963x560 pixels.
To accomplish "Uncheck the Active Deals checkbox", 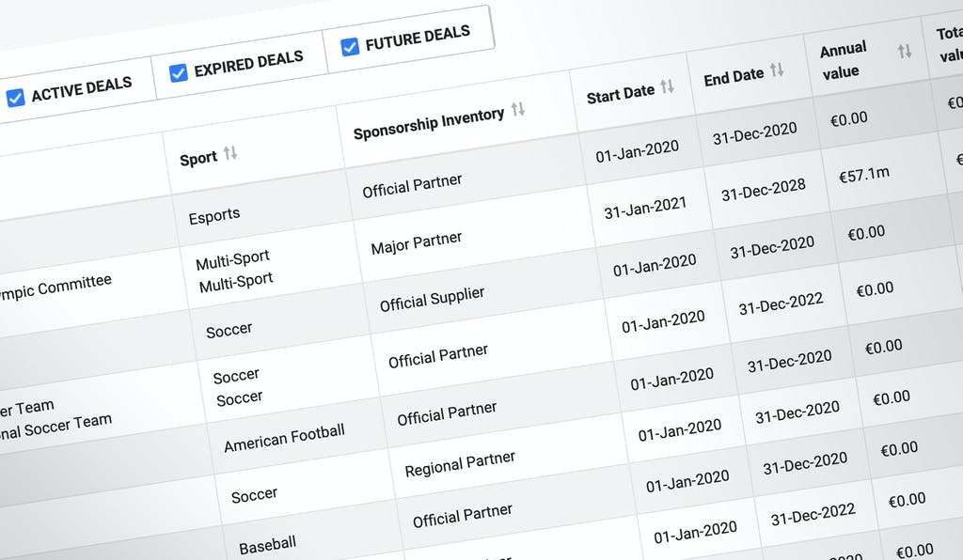I will (15, 97).
